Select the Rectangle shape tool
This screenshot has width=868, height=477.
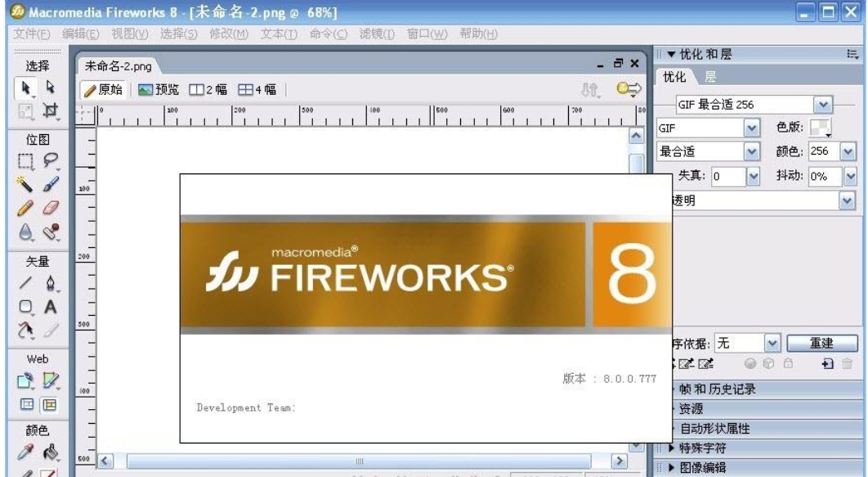coord(25,306)
